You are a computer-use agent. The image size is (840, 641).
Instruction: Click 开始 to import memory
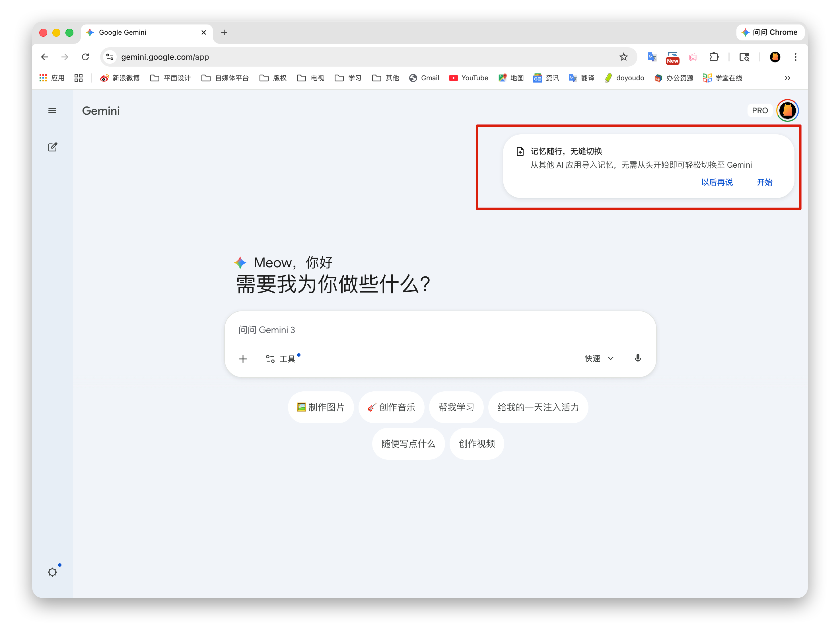coord(765,182)
